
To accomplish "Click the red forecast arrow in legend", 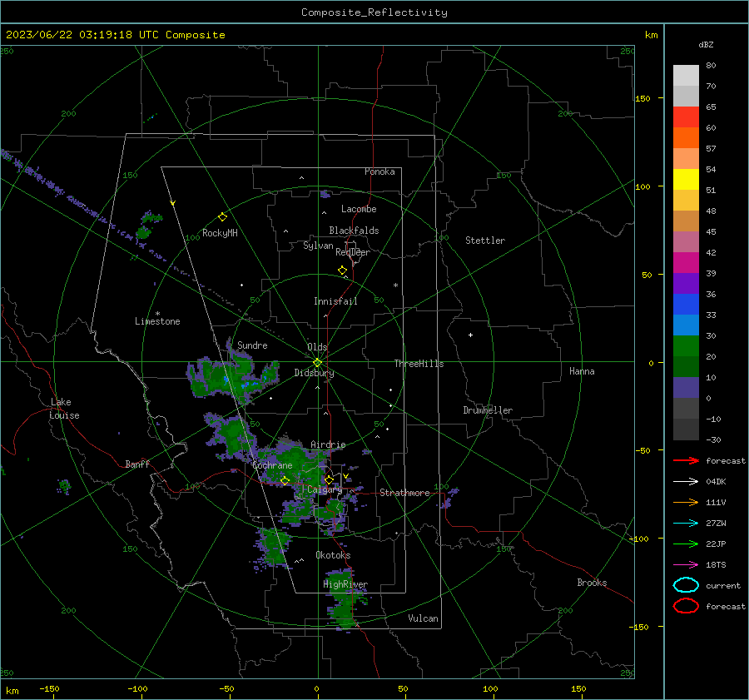I will pyautogui.click(x=686, y=460).
